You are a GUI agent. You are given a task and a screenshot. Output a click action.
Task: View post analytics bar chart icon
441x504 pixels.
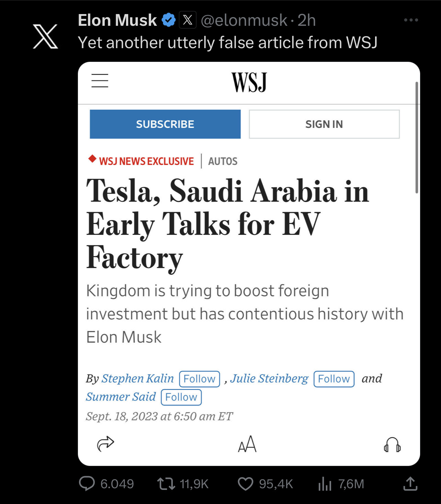click(x=325, y=484)
